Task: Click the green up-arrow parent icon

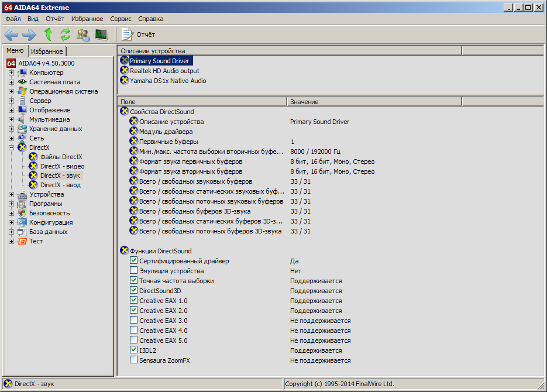Action: click(48, 35)
